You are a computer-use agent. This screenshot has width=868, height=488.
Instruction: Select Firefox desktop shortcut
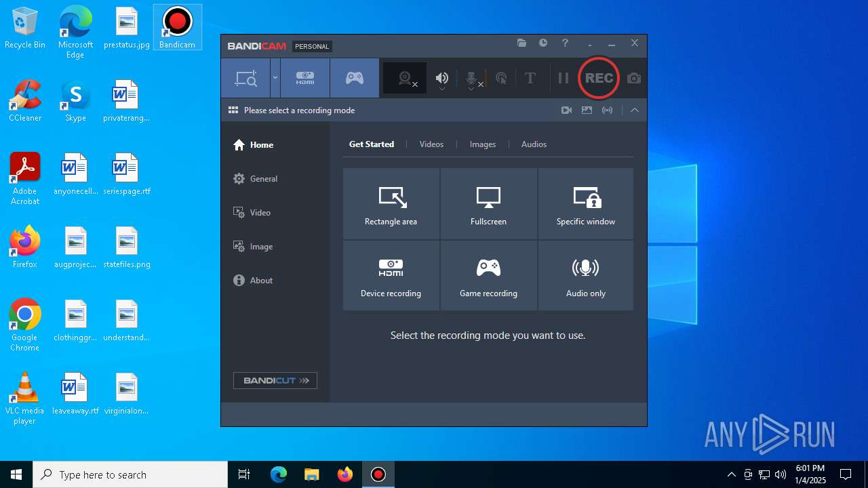25,247
